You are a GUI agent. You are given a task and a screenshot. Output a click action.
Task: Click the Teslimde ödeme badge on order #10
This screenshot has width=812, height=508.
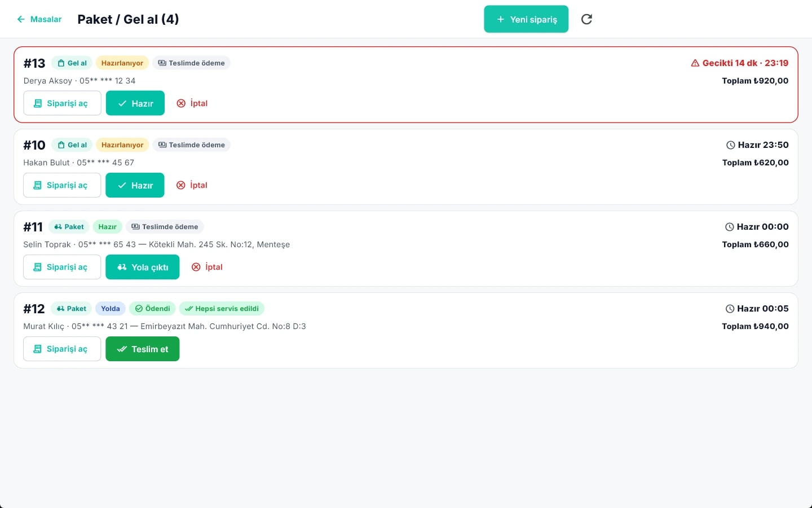coord(191,145)
